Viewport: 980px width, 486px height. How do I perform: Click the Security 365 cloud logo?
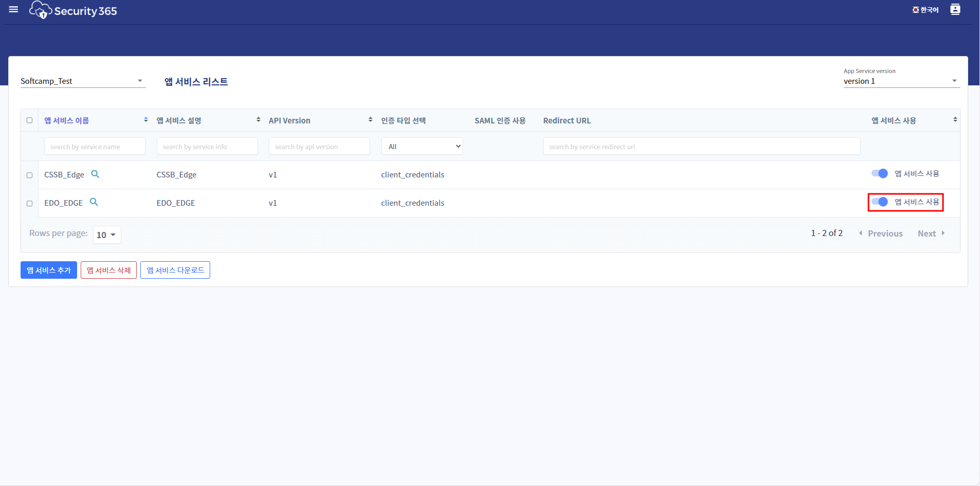(x=41, y=10)
